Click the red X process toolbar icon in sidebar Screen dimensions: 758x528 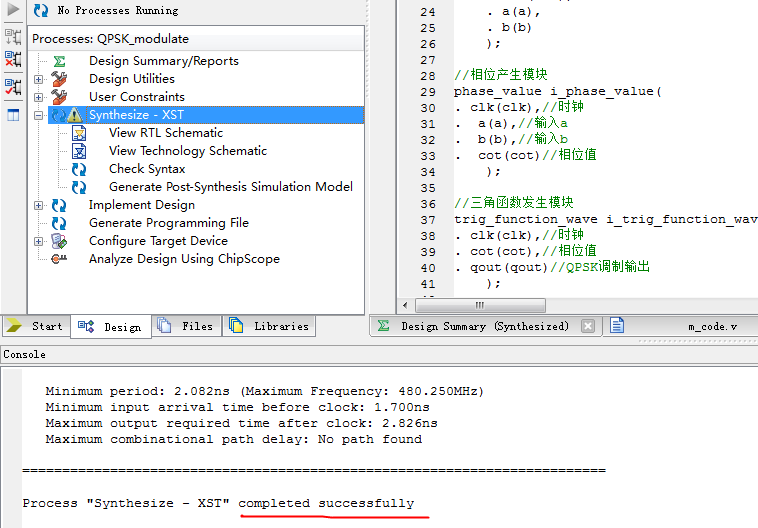(x=13, y=59)
